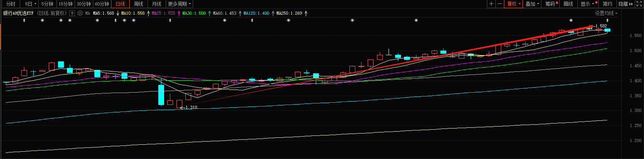Open 复权 adjustment dropdown
This screenshot has height=159, width=644.
514,4
